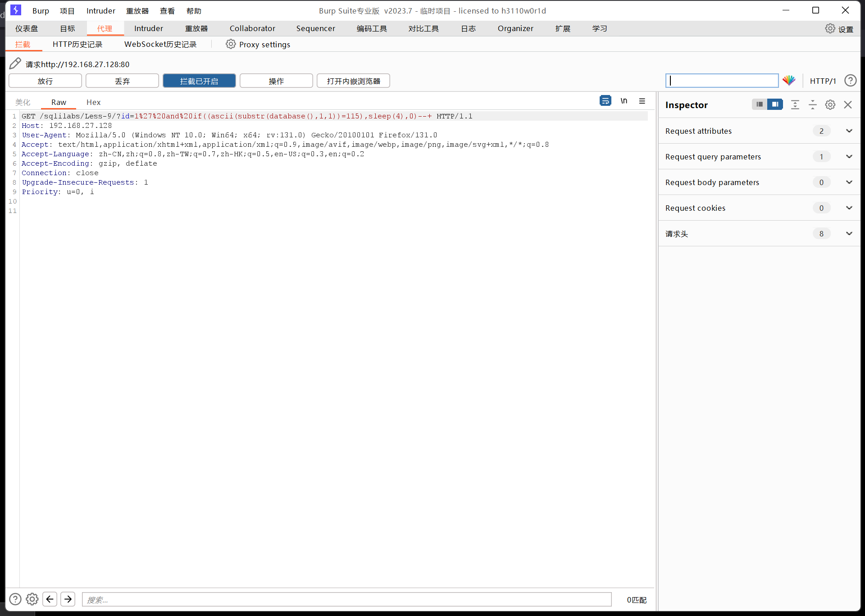
Task: Open the editor hamburger menu icon
Action: 642,101
